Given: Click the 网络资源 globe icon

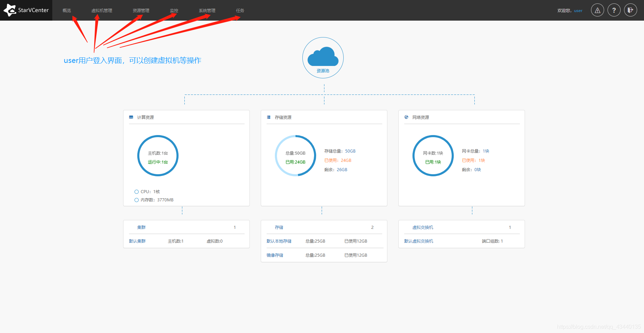Looking at the screenshot, I should (x=406, y=117).
